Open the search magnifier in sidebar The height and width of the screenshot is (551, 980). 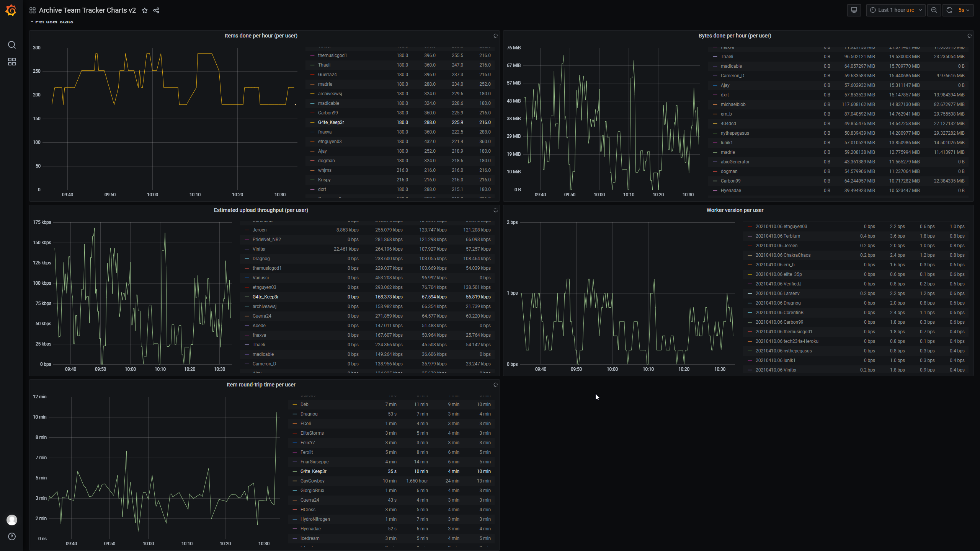click(12, 45)
